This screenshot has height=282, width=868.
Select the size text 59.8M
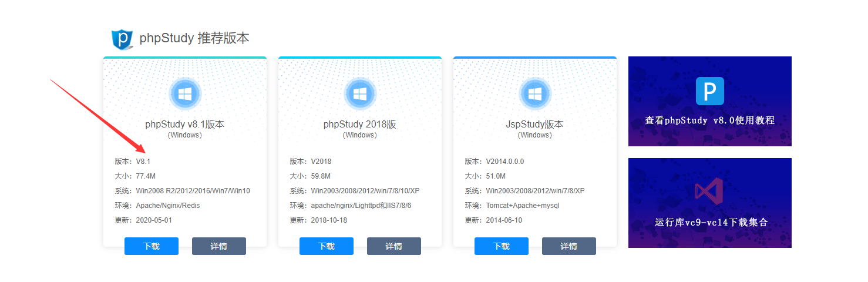[x=321, y=176]
